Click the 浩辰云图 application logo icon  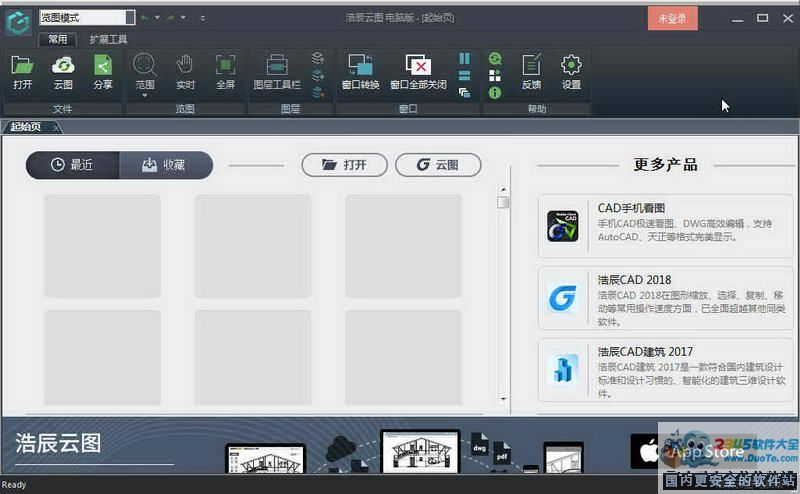click(x=18, y=22)
